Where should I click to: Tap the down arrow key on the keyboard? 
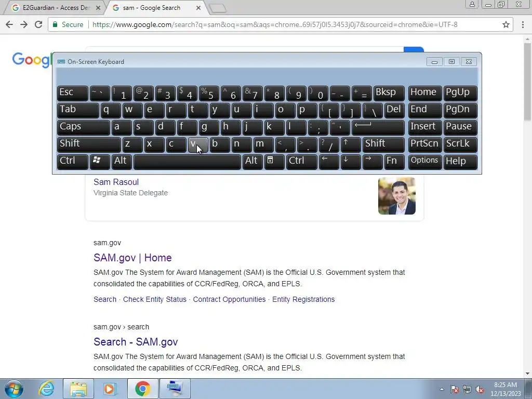click(x=351, y=161)
